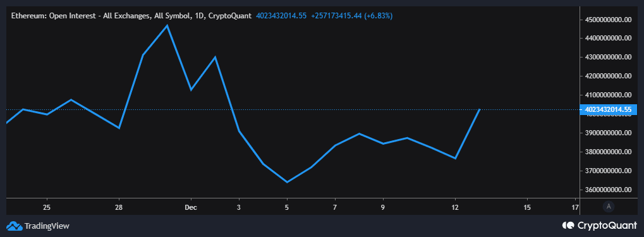
Task: Open the TradingView text link
Action: (x=47, y=226)
